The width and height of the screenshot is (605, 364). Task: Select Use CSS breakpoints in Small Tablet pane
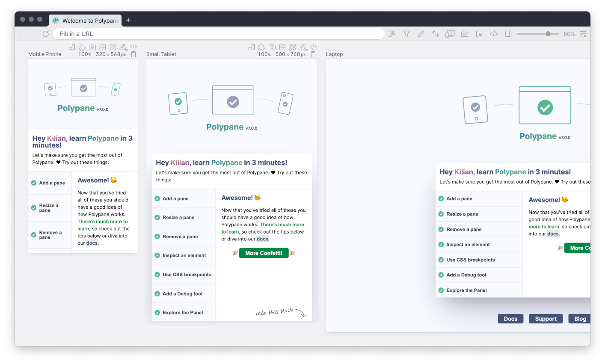coord(184,275)
